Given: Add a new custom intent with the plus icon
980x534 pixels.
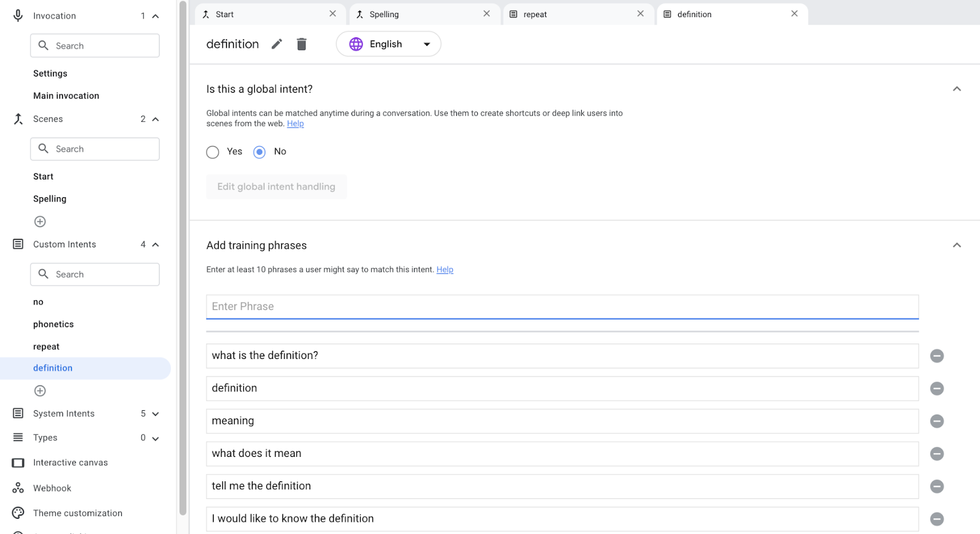Looking at the screenshot, I should point(40,391).
